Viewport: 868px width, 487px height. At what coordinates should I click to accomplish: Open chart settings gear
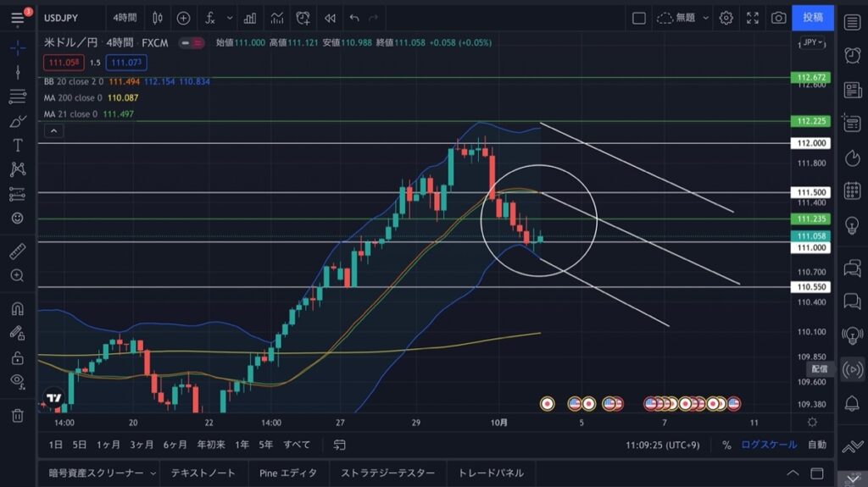[726, 19]
